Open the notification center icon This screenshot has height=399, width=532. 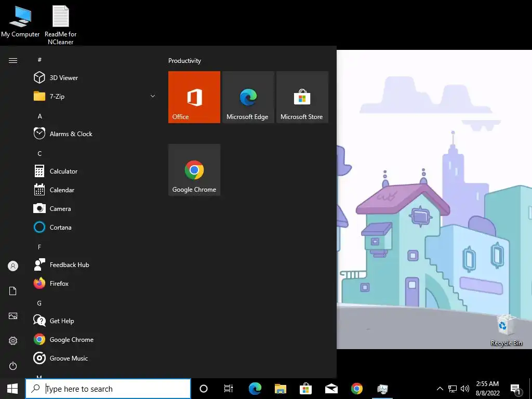point(515,389)
